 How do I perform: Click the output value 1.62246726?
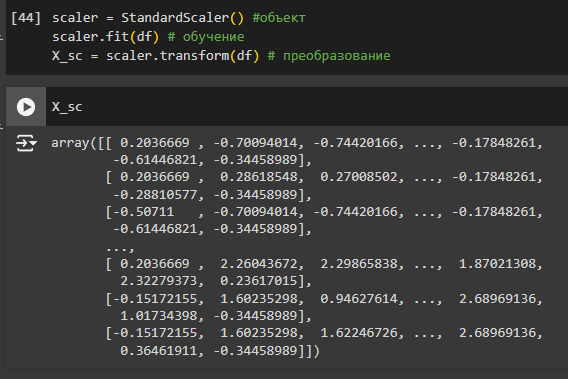click(x=359, y=333)
